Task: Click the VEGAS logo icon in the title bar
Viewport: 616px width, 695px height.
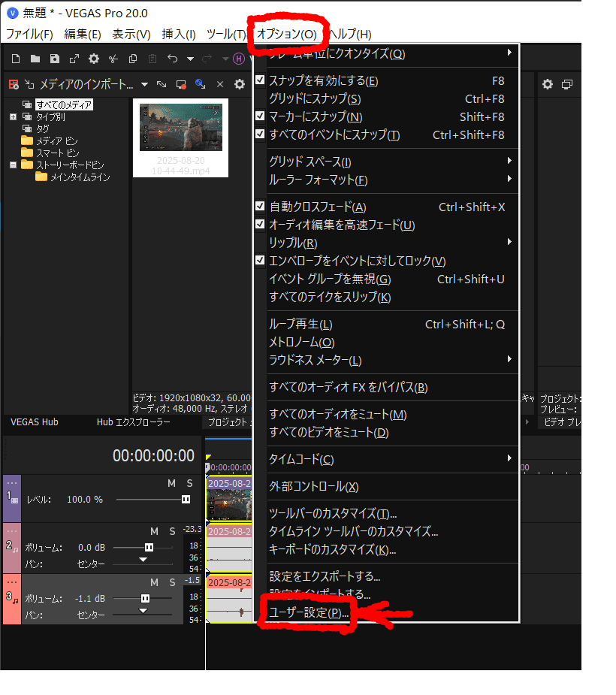Action: pyautogui.click(x=13, y=14)
